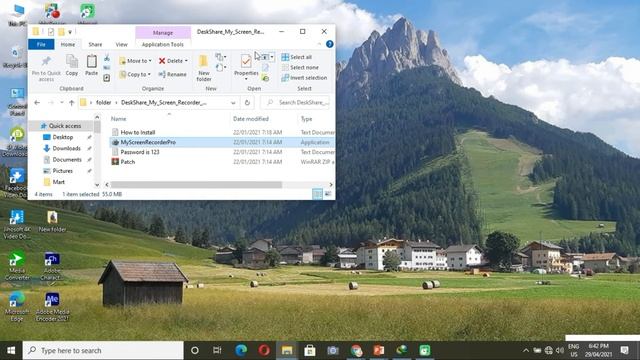Open PowerPoint from the taskbar

point(379,350)
